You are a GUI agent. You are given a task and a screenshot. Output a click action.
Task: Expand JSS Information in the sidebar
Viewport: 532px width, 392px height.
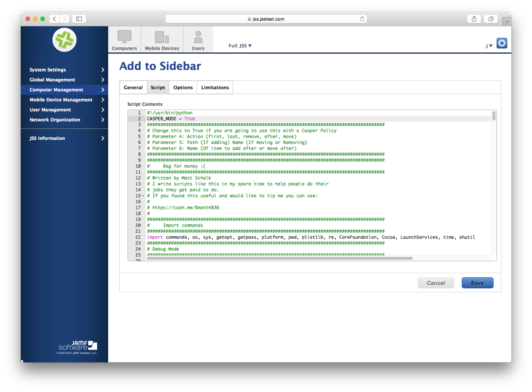pyautogui.click(x=64, y=138)
